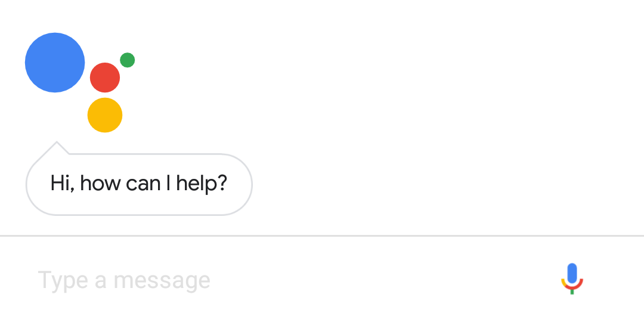Viewport: 644px width, 322px height.
Task: Tap the microphone icon to speak
Action: (x=572, y=278)
